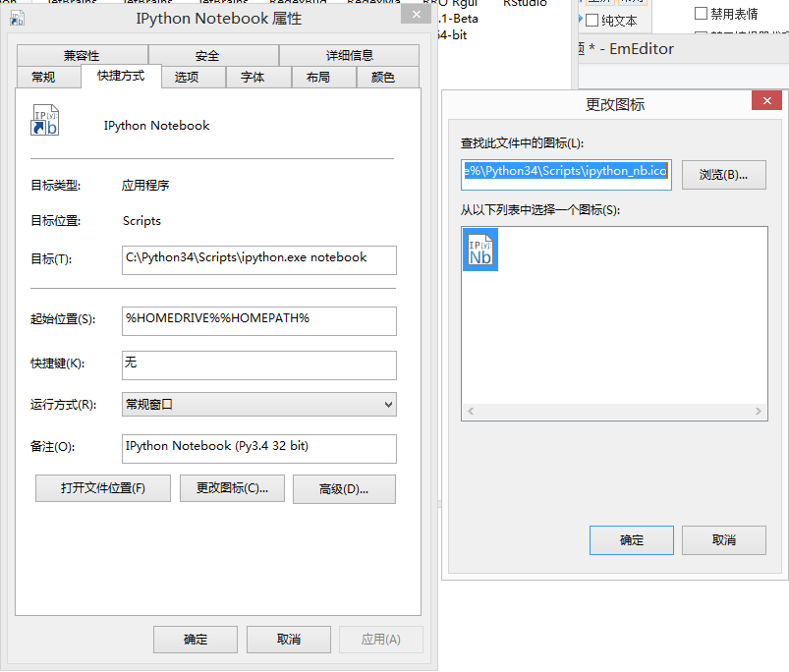This screenshot has height=672, width=789.
Task: Switch to the 颜色 tab
Action: (387, 77)
